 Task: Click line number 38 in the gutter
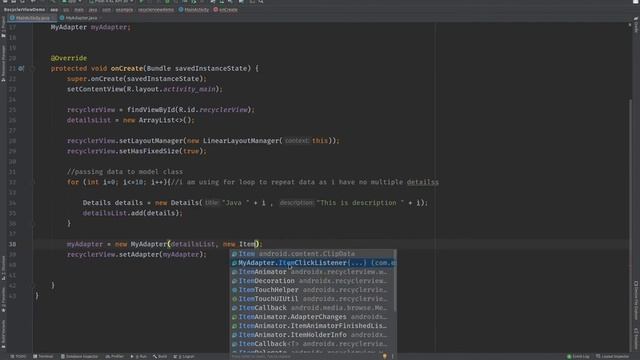pos(12,244)
